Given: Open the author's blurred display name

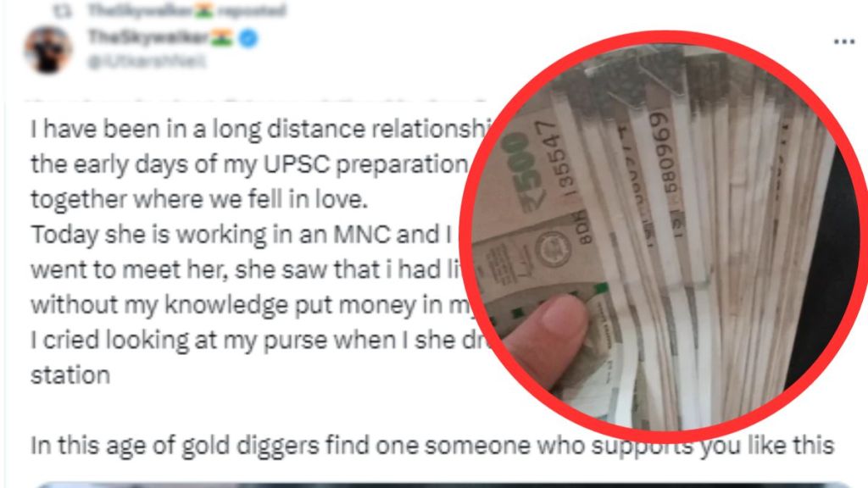Looking at the screenshot, I should [148, 37].
